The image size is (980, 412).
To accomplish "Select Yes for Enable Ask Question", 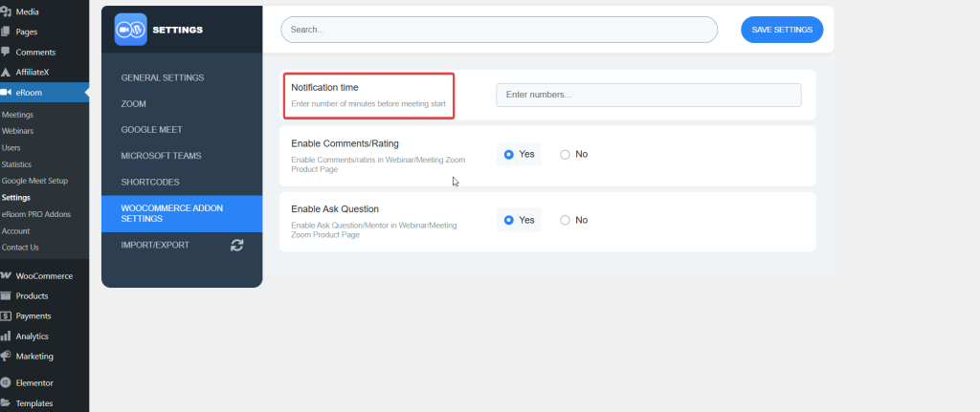I will (x=519, y=220).
